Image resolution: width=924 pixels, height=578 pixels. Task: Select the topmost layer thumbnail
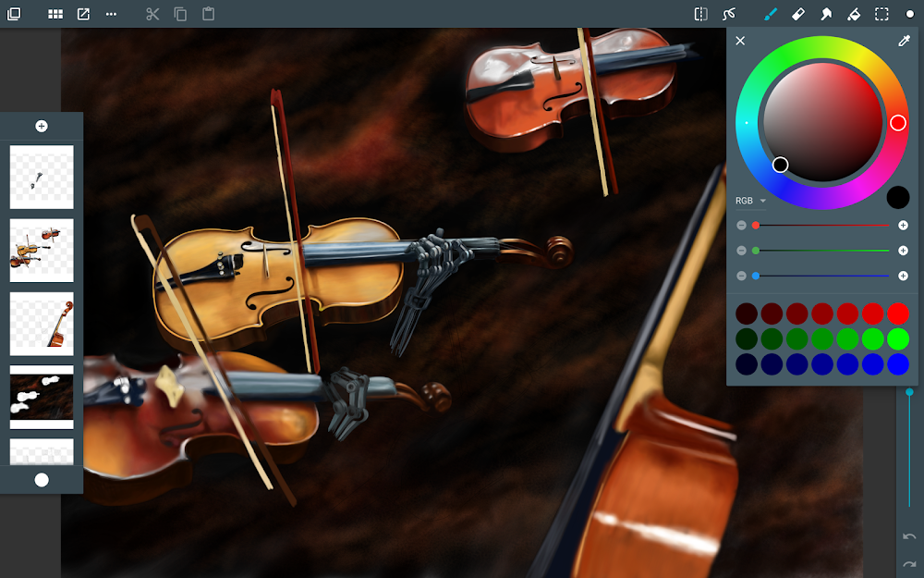(x=41, y=177)
